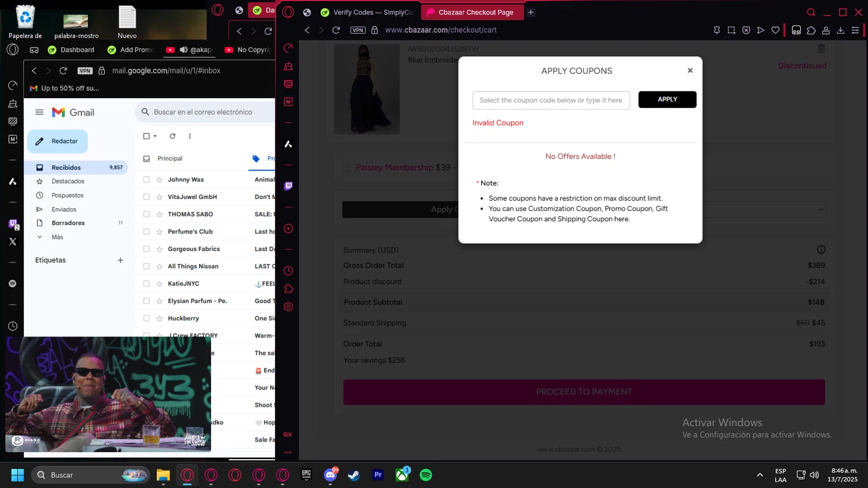
Task: Switch to Add Promo tab
Action: (130, 50)
